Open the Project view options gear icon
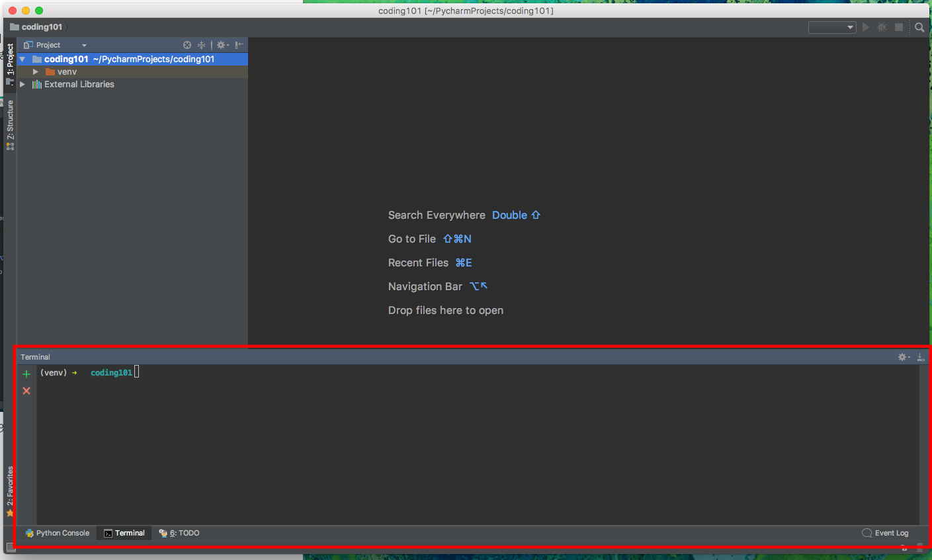Screen dimensions: 932x560 pyautogui.click(x=221, y=44)
